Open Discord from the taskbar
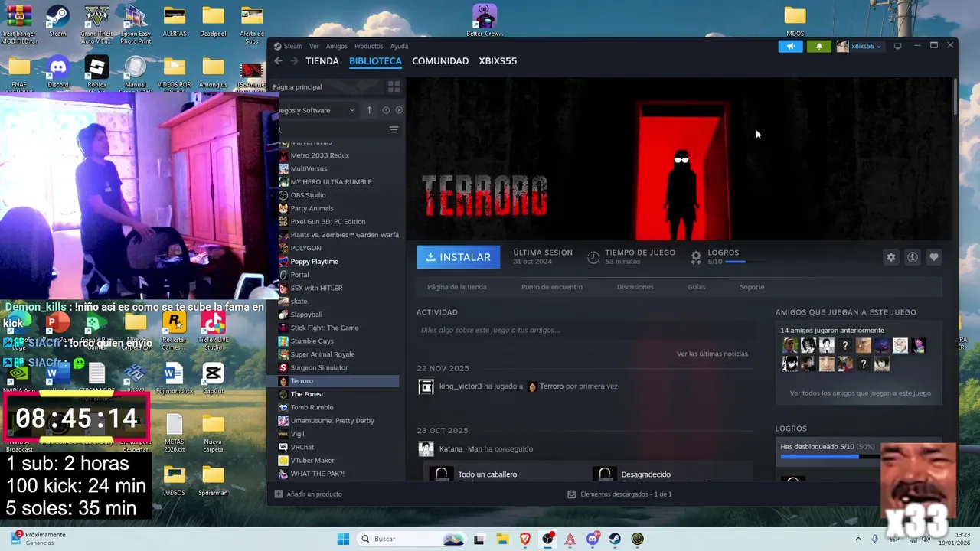Viewport: 980px width, 551px height. (593, 539)
